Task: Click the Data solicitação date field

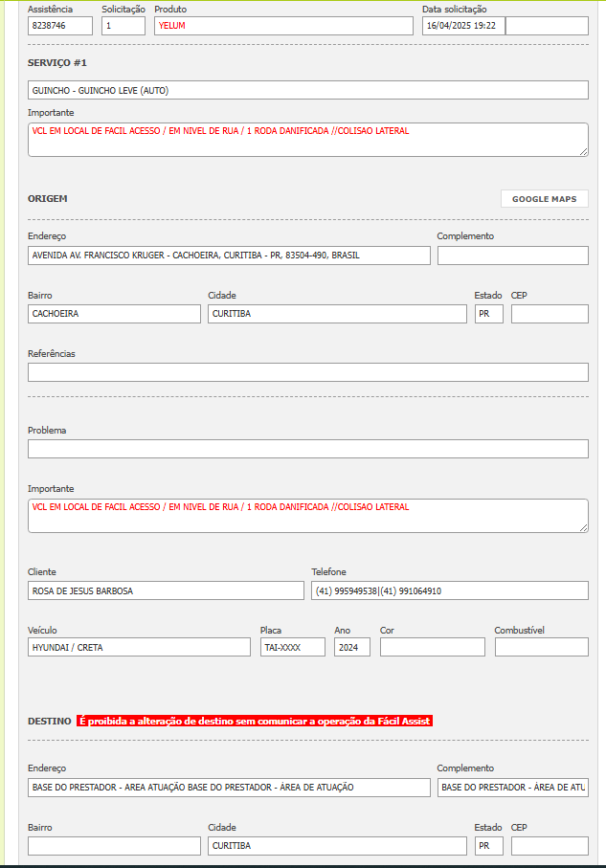Action: point(463,26)
